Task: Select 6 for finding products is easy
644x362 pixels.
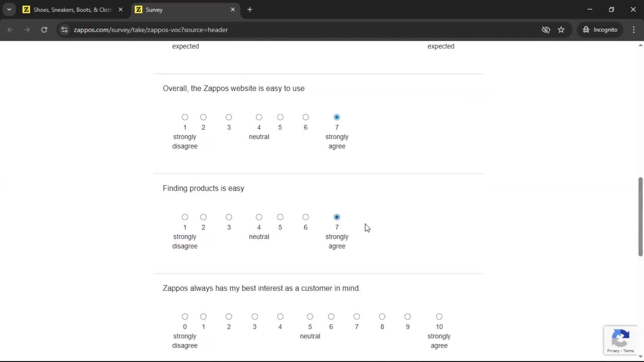Action: (x=306, y=217)
